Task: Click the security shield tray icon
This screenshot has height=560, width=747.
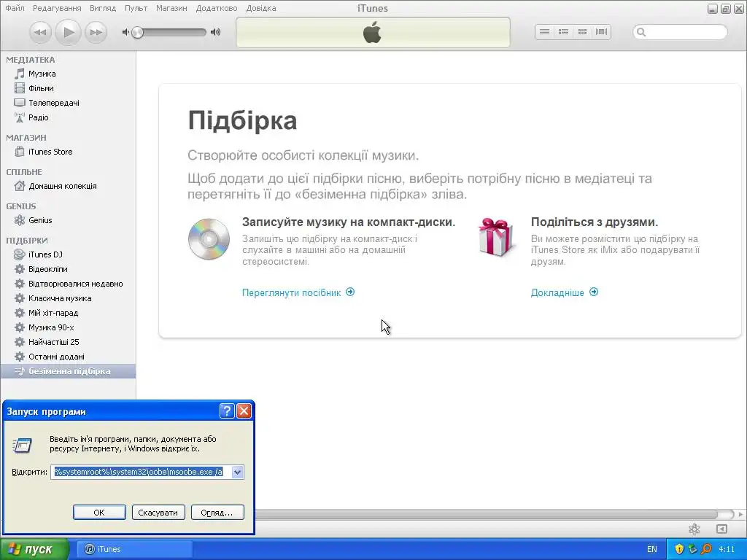Action: pyautogui.click(x=679, y=550)
